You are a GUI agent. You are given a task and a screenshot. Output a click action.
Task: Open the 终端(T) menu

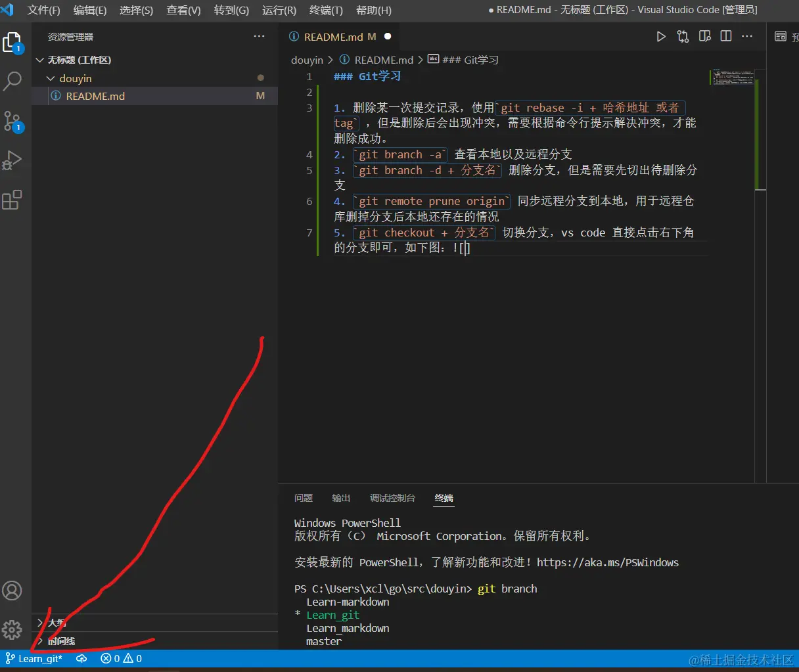326,10
